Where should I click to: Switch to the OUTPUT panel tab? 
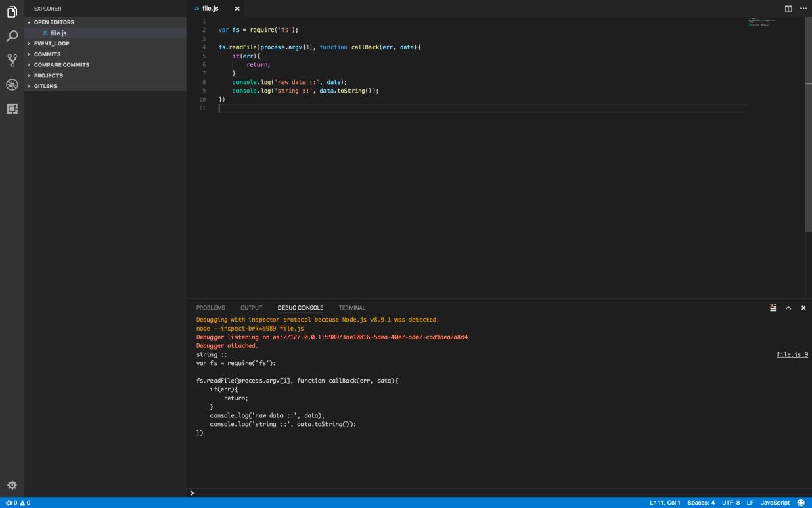click(251, 308)
